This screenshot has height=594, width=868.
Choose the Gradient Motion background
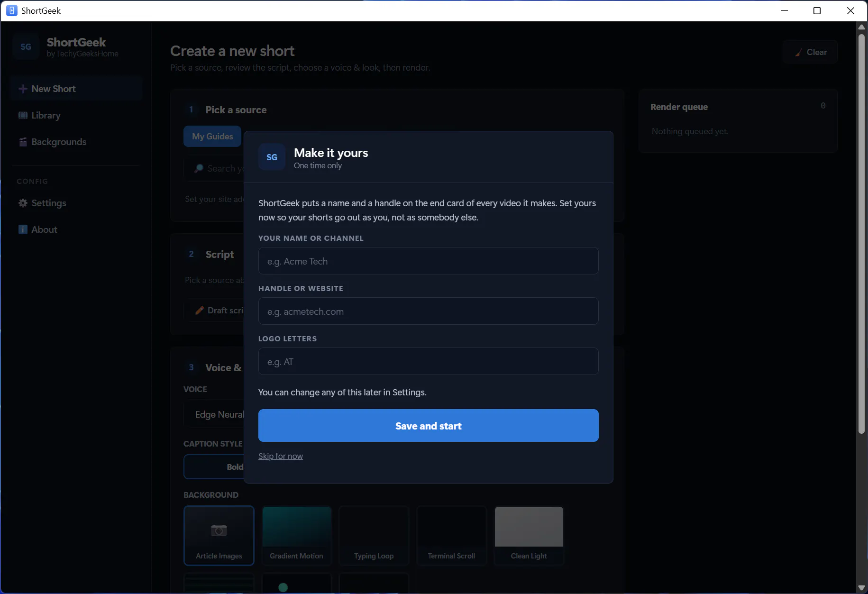pyautogui.click(x=296, y=536)
